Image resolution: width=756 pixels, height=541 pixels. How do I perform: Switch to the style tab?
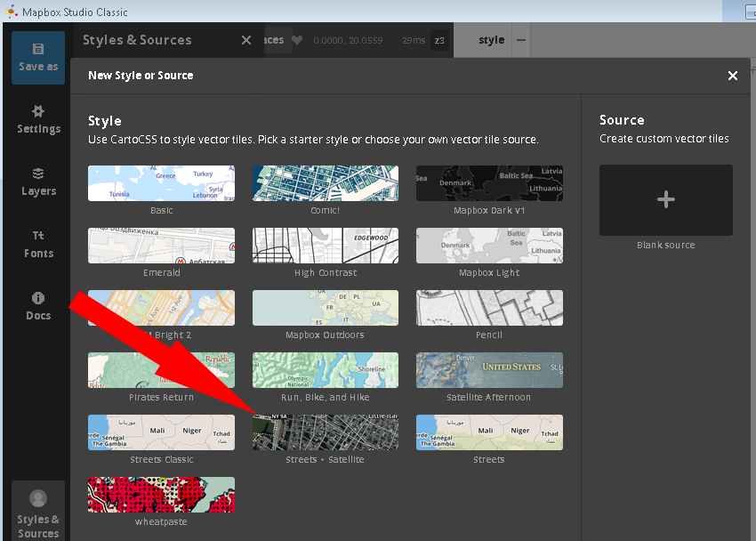point(490,39)
